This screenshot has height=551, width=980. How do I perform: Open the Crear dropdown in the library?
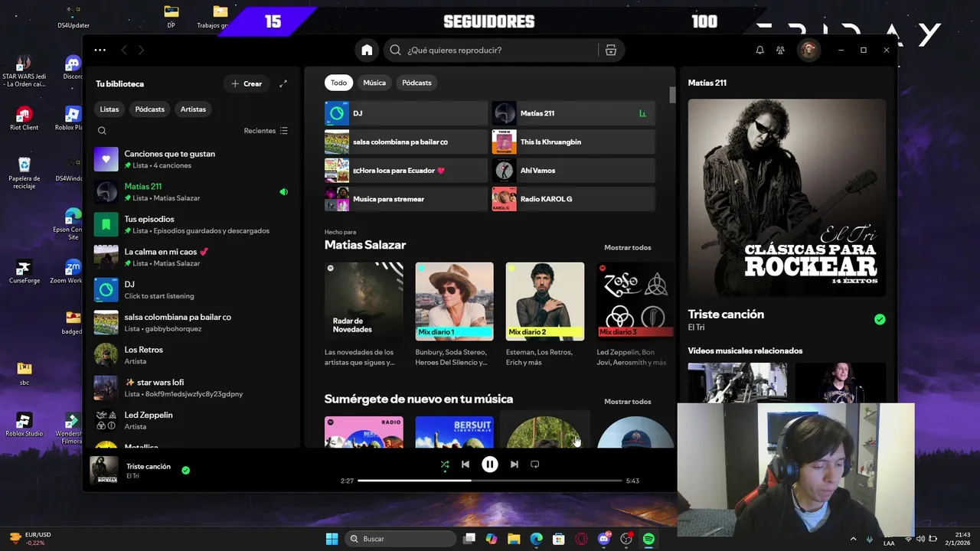246,83
